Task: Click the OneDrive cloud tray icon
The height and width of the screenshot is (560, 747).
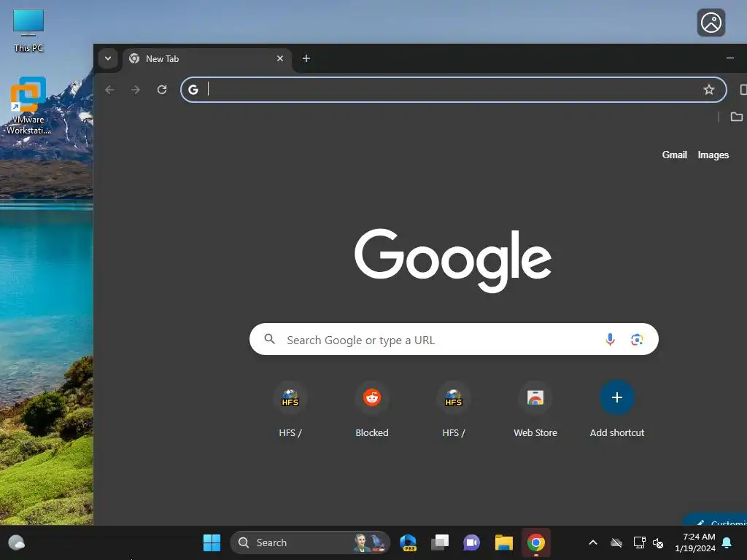Action: [616, 542]
